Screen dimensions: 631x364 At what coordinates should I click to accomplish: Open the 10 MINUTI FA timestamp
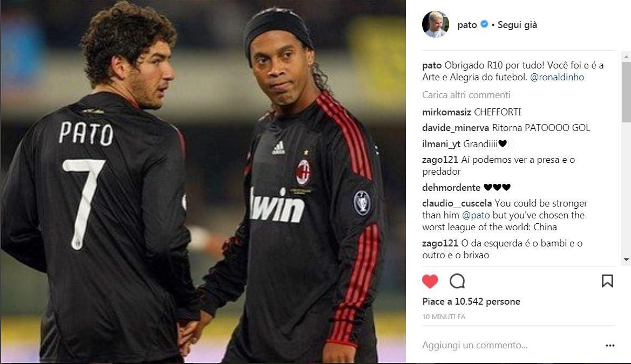pos(444,317)
